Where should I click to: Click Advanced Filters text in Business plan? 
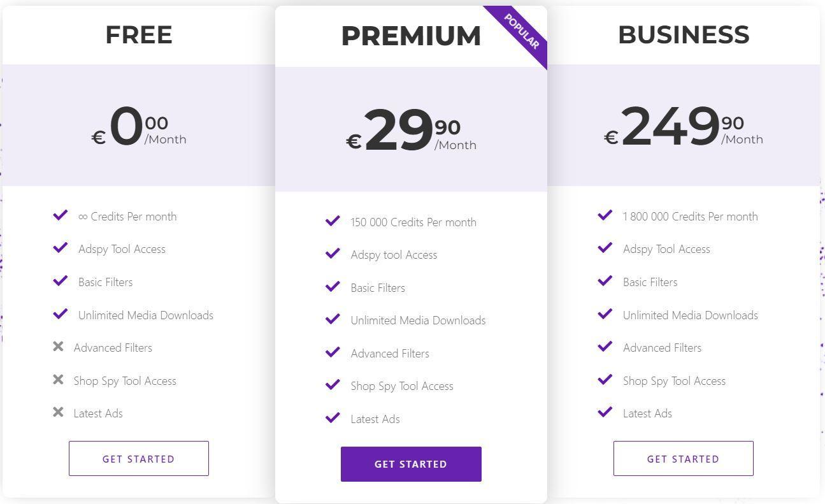[x=662, y=348]
